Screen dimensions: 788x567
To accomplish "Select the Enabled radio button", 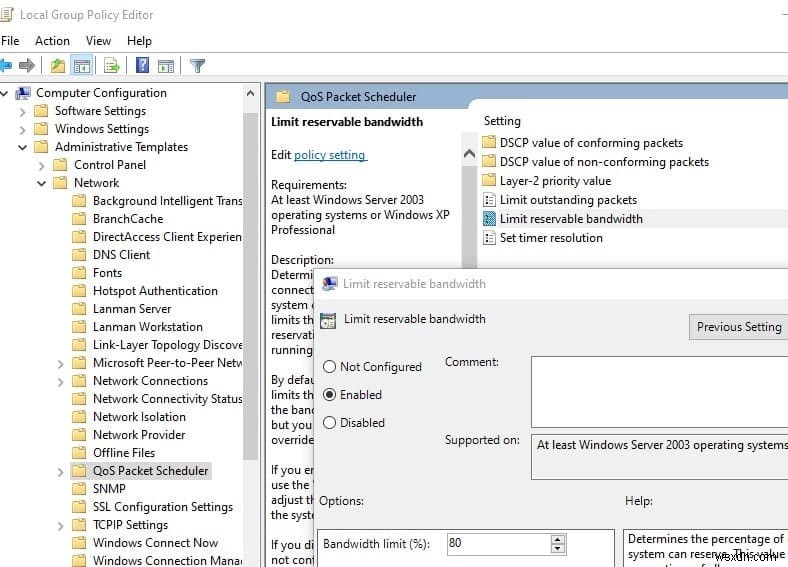I will [329, 395].
